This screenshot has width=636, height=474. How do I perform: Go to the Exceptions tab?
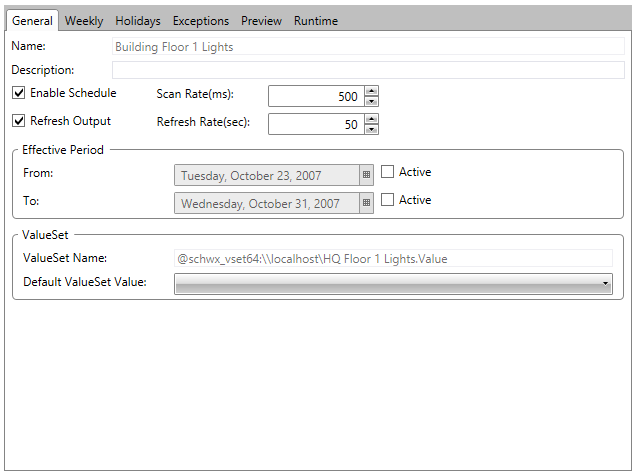[x=200, y=21]
